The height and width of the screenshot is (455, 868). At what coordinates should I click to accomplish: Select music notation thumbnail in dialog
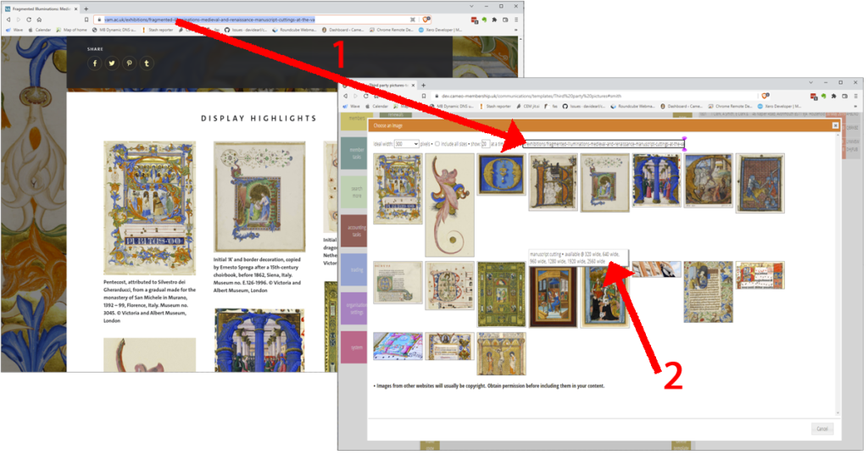pos(760,275)
